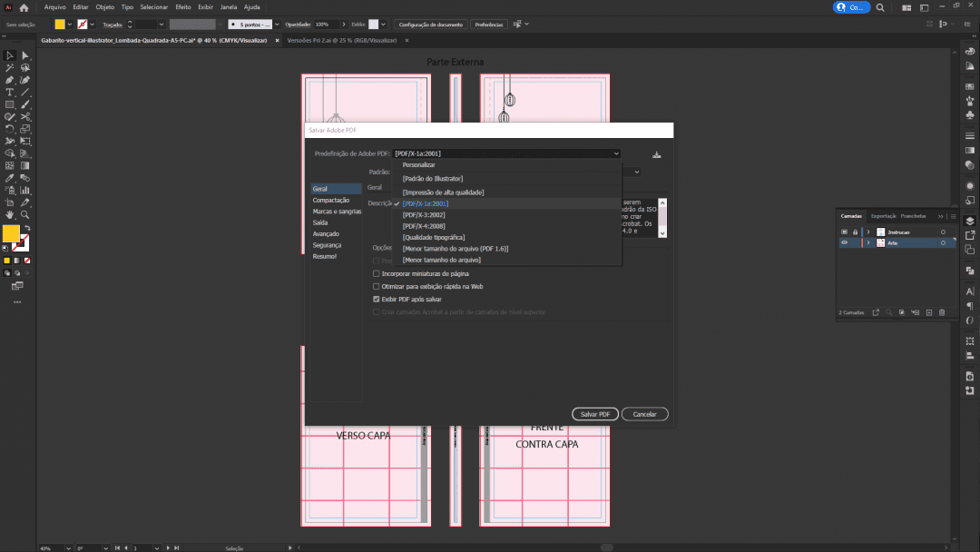Viewport: 980px width, 552px height.
Task: Choose the Scissors tool
Action: pyautogui.click(x=25, y=117)
